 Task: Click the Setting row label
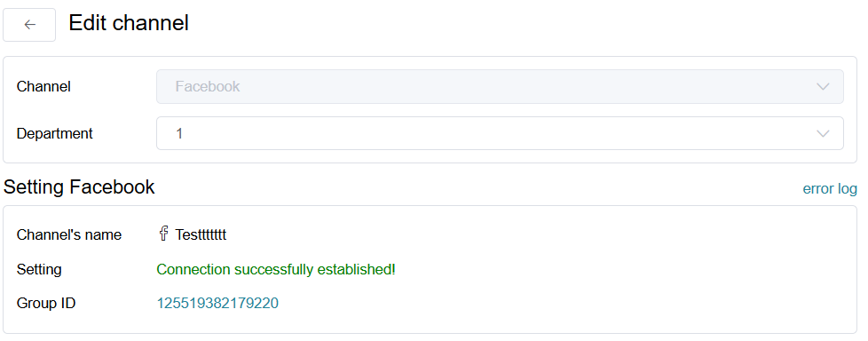[x=39, y=270]
